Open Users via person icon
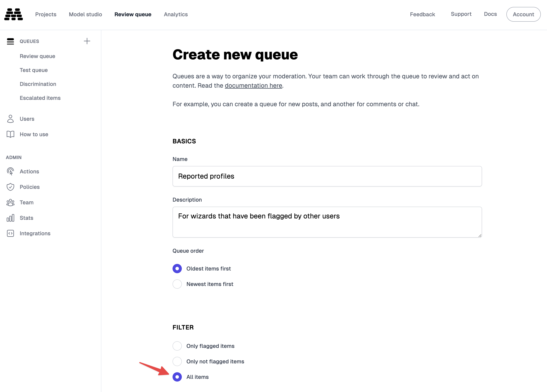Screen dimensions: 547x392 pos(10,119)
